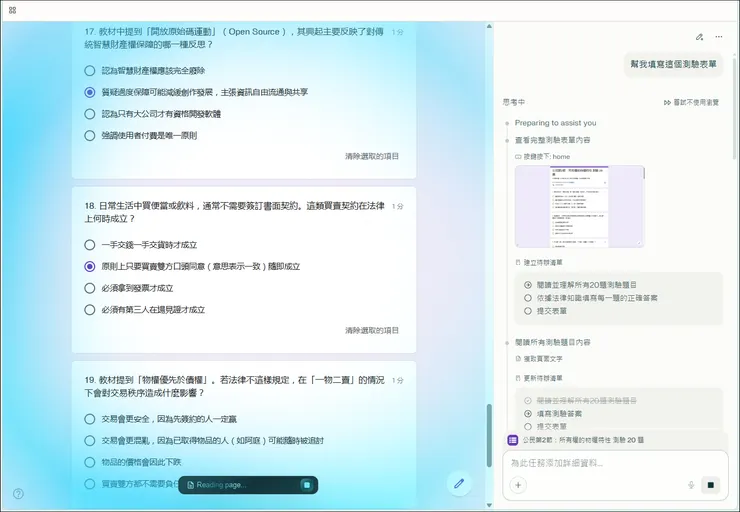This screenshot has height=512, width=740.
Task: Select option 質疑過度保障可能減緩創作發展 in question 17
Action: point(90,92)
